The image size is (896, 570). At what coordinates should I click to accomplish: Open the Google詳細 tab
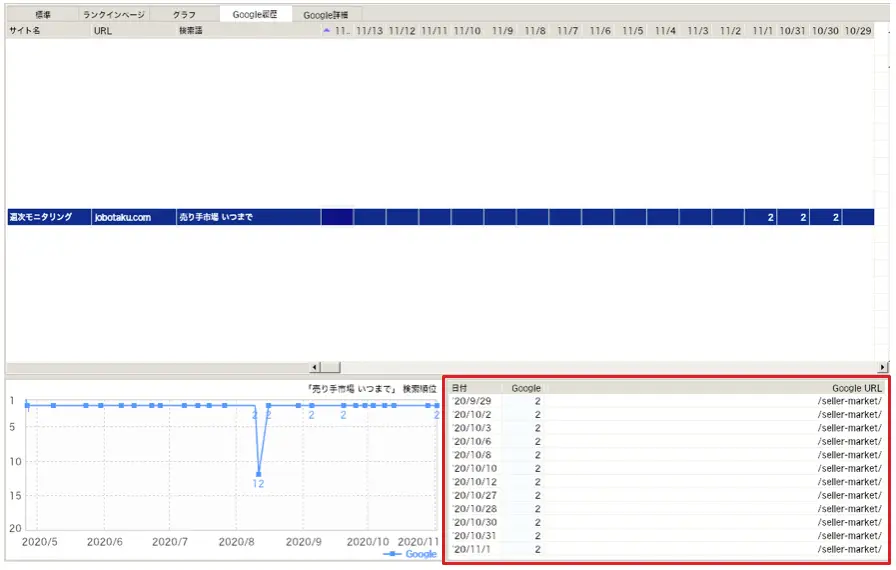(x=326, y=15)
